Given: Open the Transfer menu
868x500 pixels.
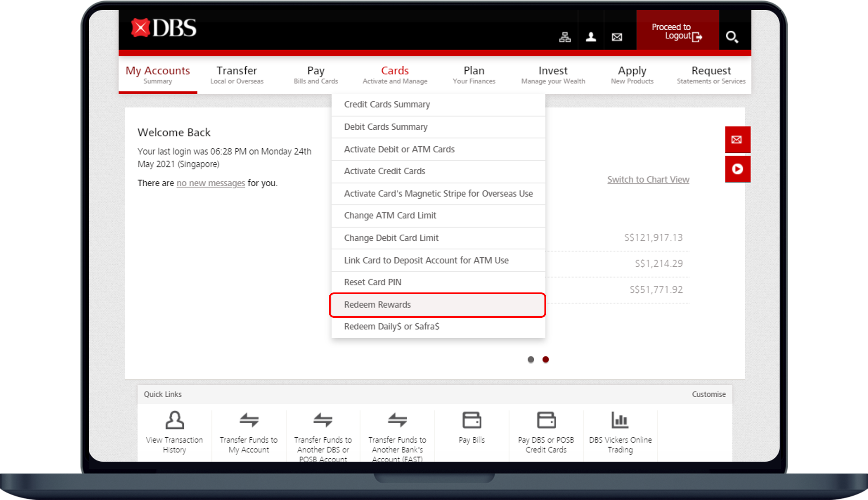Looking at the screenshot, I should (237, 75).
